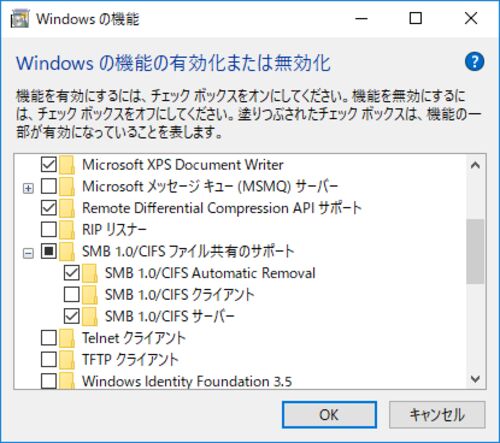Click the folder icon beside Remote Differential Compression API

[x=67, y=208]
